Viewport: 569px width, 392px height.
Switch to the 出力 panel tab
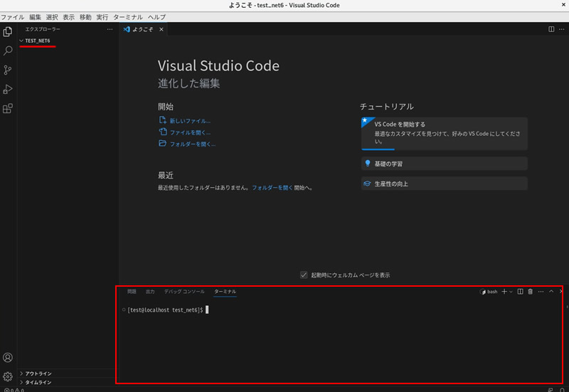pos(150,292)
